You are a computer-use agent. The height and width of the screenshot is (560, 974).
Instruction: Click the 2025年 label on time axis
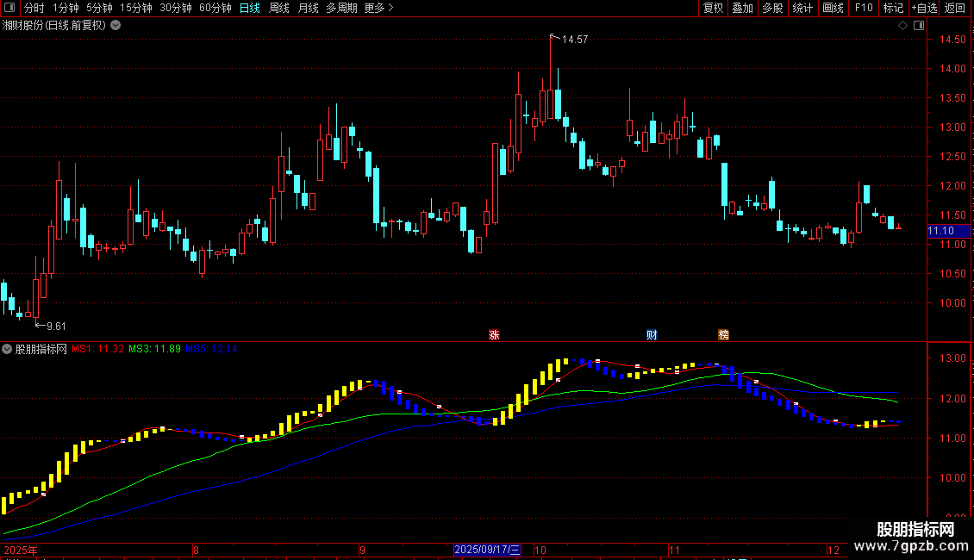coord(21,550)
